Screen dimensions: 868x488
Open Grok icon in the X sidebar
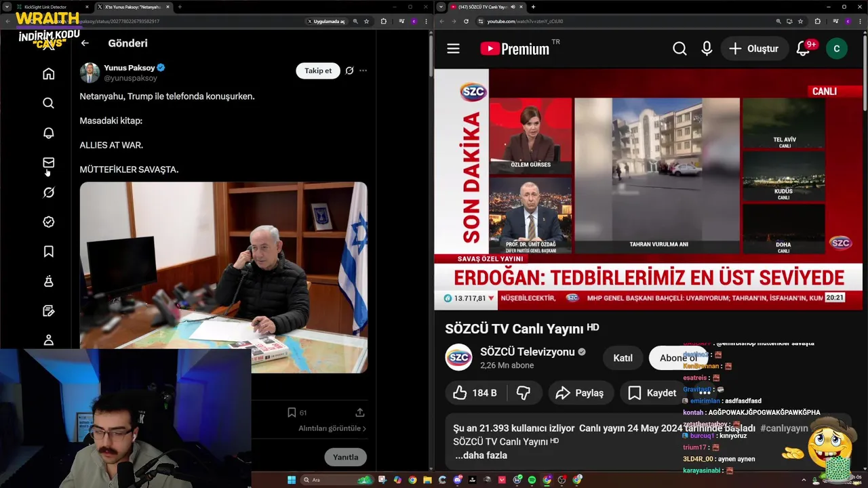tap(48, 192)
